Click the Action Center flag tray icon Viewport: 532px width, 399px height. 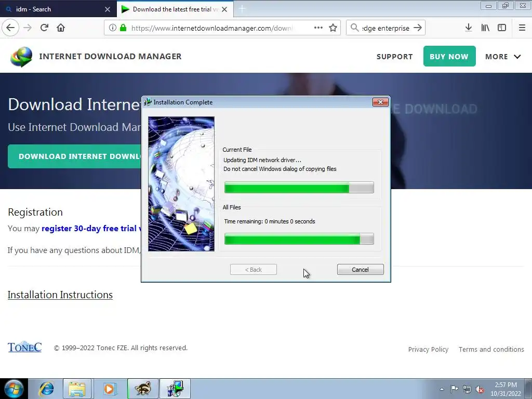click(x=454, y=389)
